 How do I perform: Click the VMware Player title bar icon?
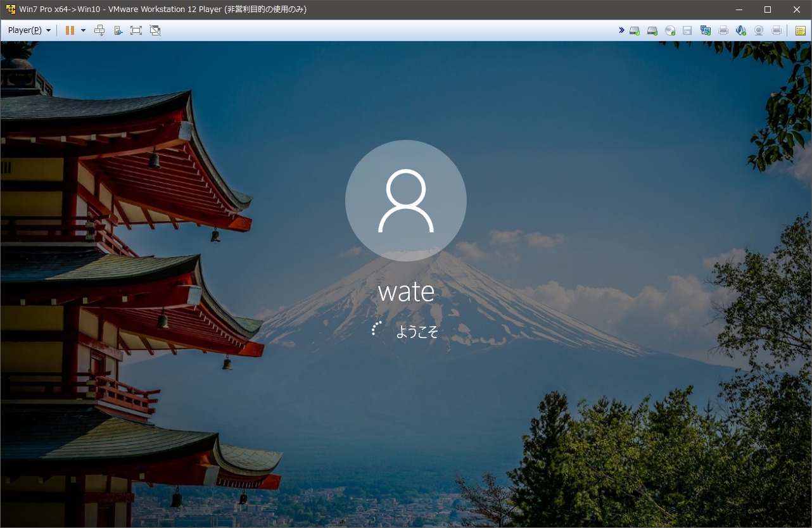(x=11, y=9)
